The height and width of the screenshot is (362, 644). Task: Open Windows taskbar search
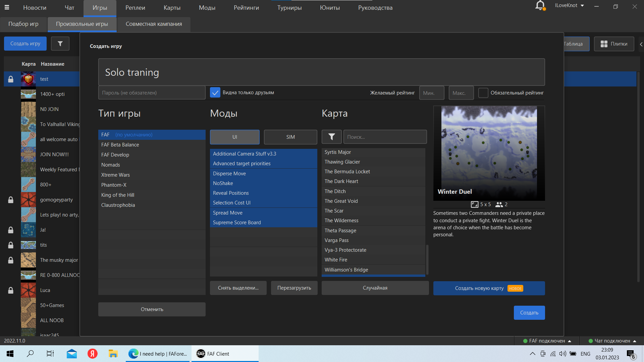pyautogui.click(x=30, y=354)
